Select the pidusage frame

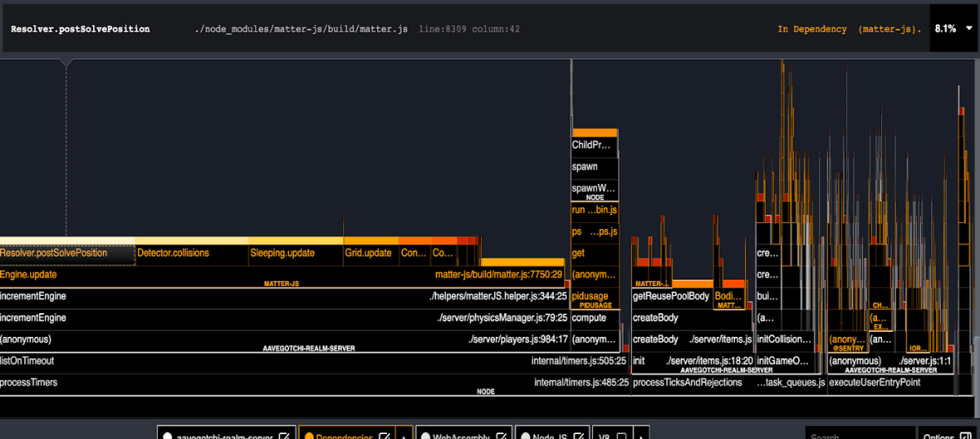pyautogui.click(x=595, y=297)
